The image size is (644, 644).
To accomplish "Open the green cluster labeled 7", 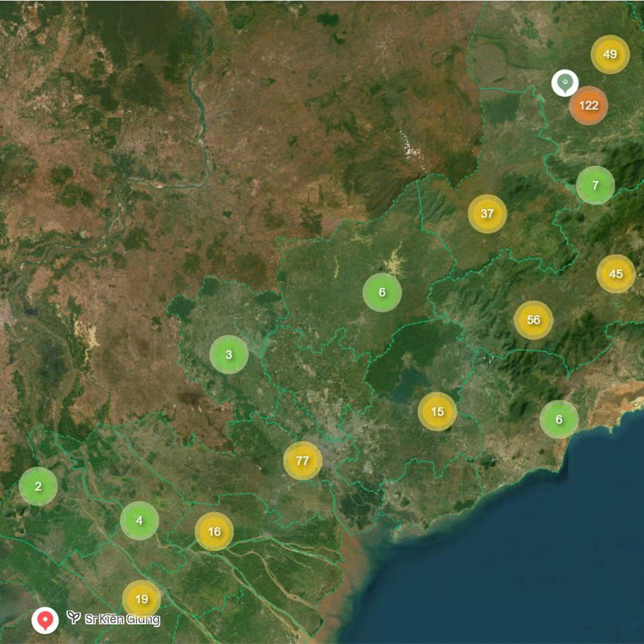I will [595, 185].
